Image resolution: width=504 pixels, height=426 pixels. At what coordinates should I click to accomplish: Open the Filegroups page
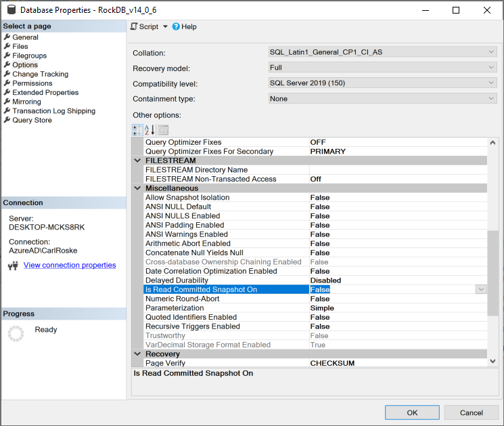29,56
